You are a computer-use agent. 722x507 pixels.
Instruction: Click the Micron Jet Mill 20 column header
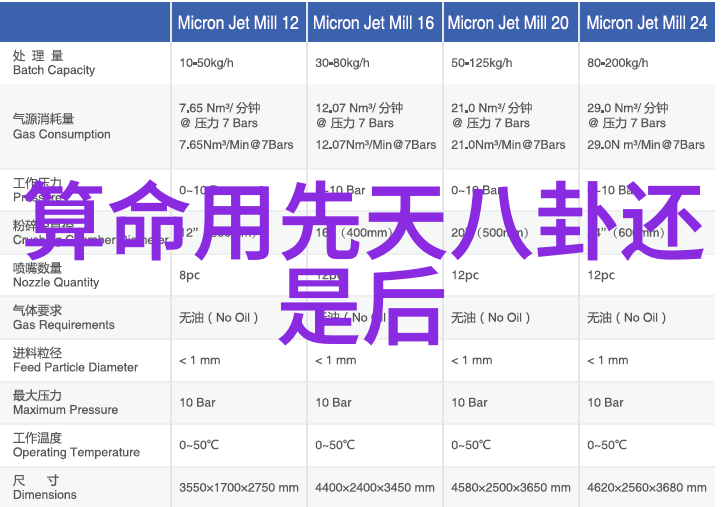click(509, 23)
